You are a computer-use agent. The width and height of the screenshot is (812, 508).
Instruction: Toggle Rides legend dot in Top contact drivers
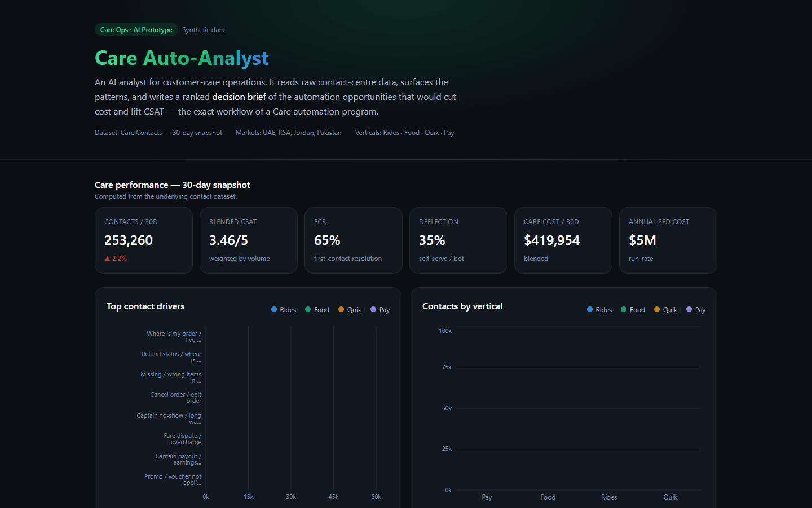coord(274,309)
